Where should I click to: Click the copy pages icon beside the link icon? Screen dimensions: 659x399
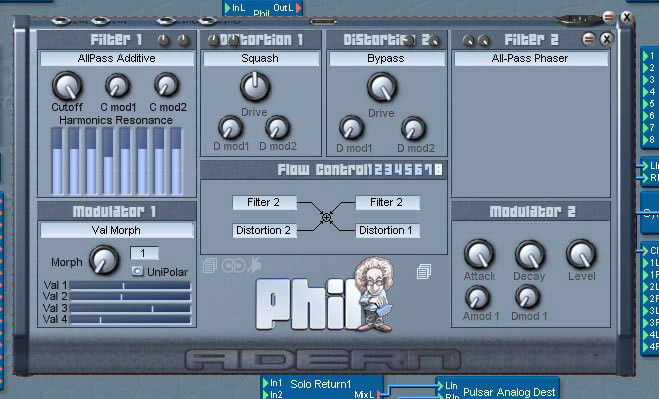point(210,266)
